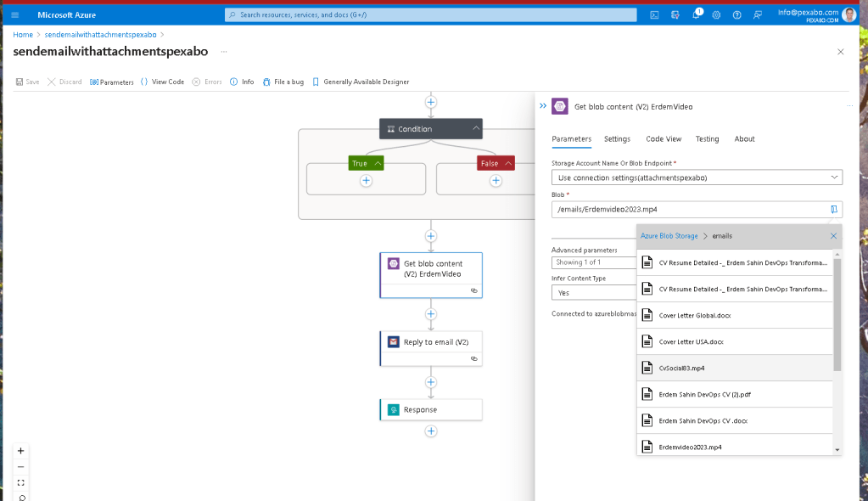Insert a step below the Condition block
Screen dimensions: 868x501
click(431, 236)
